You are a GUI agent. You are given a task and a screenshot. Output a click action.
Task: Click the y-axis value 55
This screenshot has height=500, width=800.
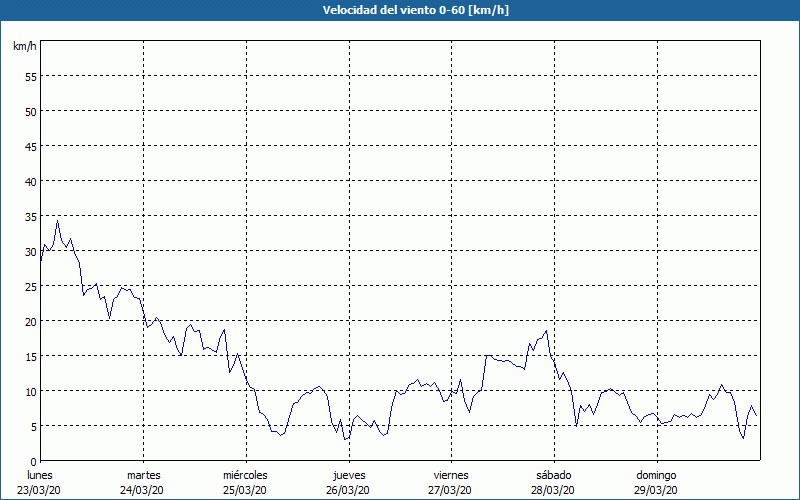coord(31,77)
